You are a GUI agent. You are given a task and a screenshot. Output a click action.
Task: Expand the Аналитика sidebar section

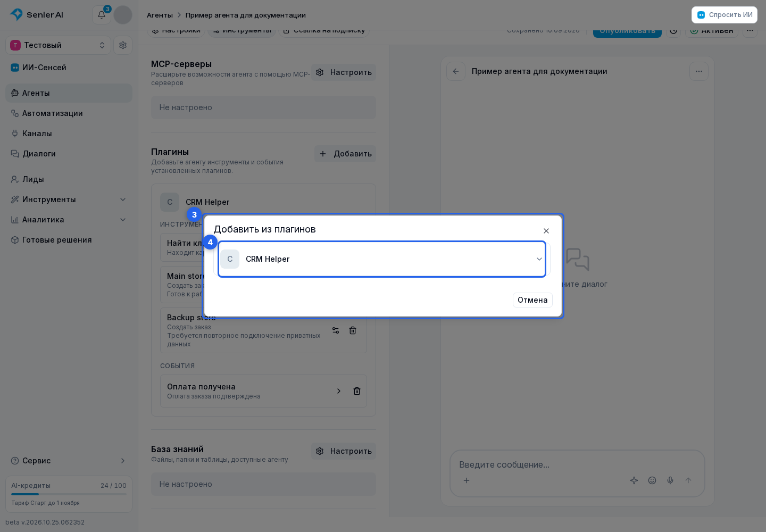coord(69,220)
